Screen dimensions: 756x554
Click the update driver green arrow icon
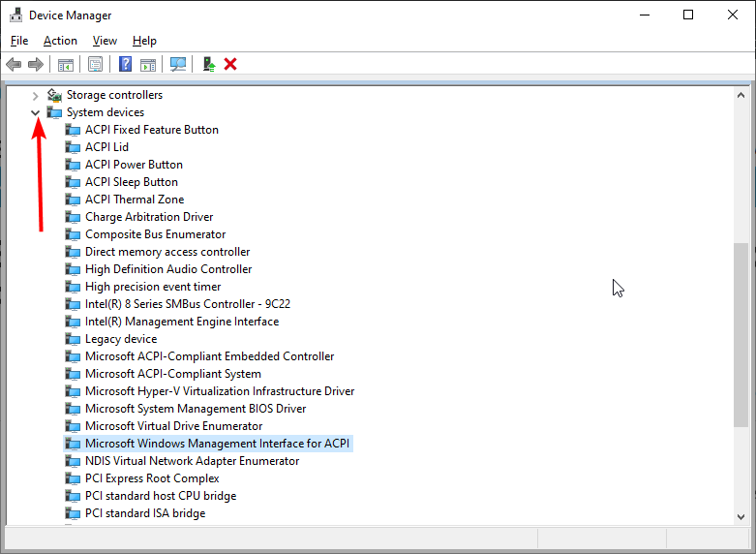[x=208, y=64]
